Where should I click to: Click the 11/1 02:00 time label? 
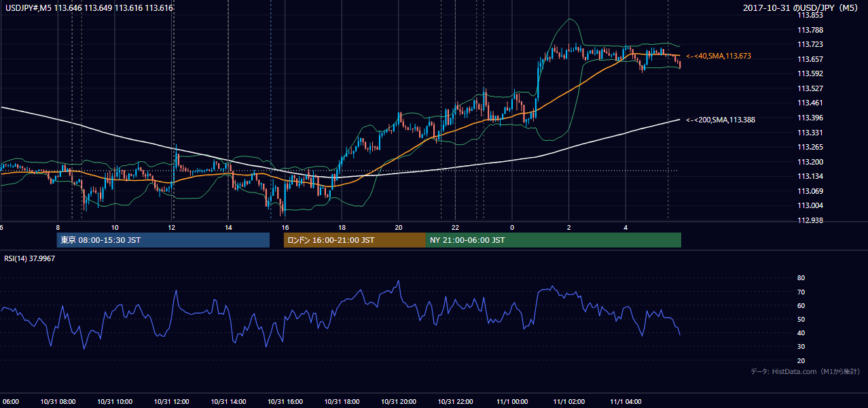pyautogui.click(x=569, y=402)
